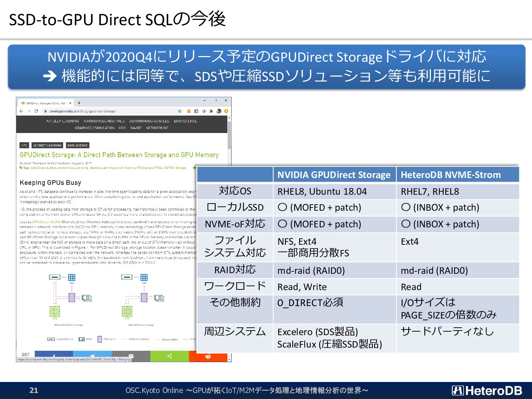The image size is (532, 399).
Task: Share article by email envelope button
Action: click(x=131, y=356)
